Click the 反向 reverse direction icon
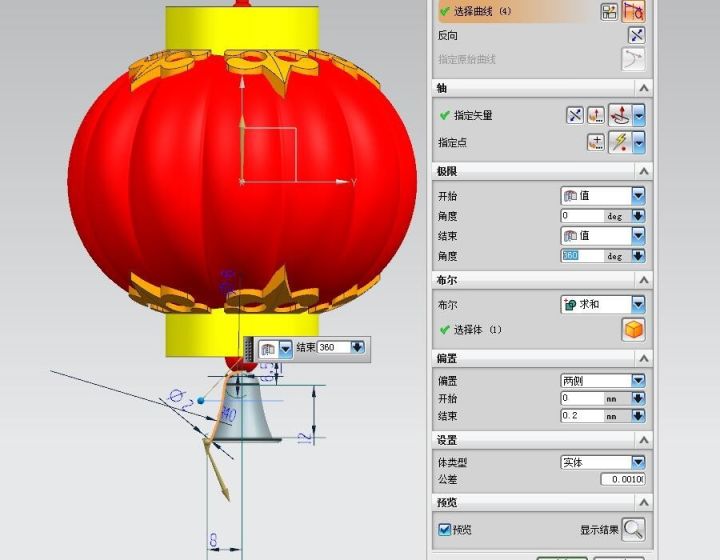 click(636, 35)
